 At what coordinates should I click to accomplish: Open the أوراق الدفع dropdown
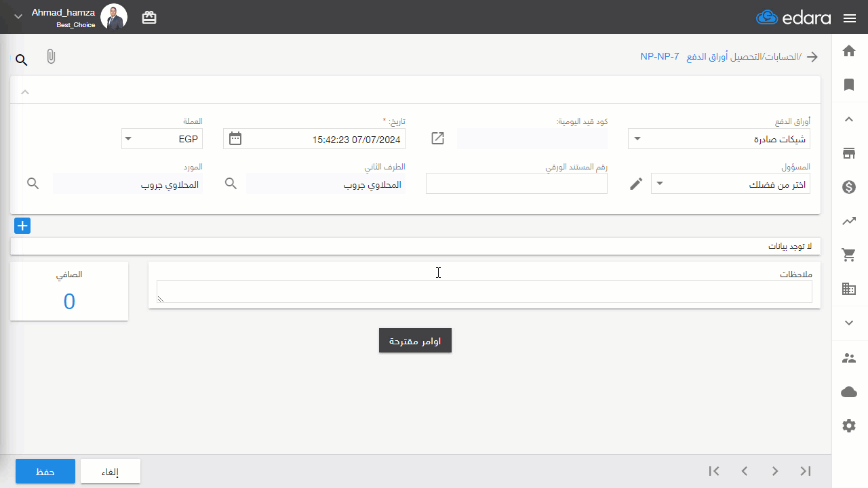coord(719,139)
